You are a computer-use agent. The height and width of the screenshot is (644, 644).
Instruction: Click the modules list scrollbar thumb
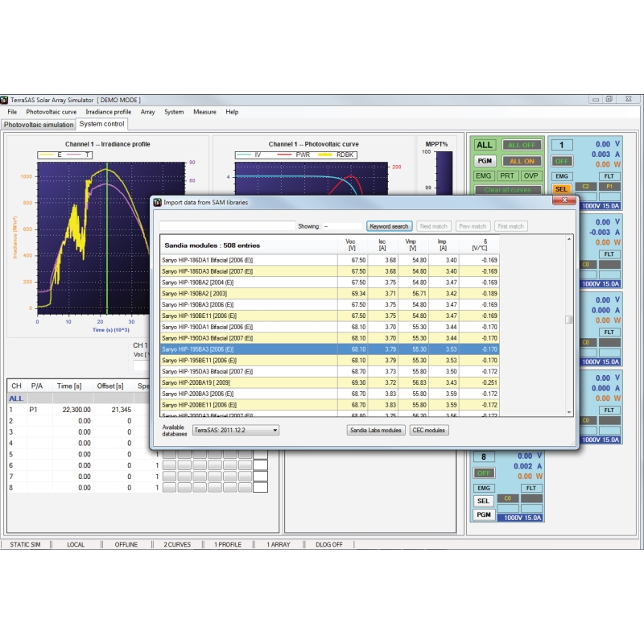[569, 320]
